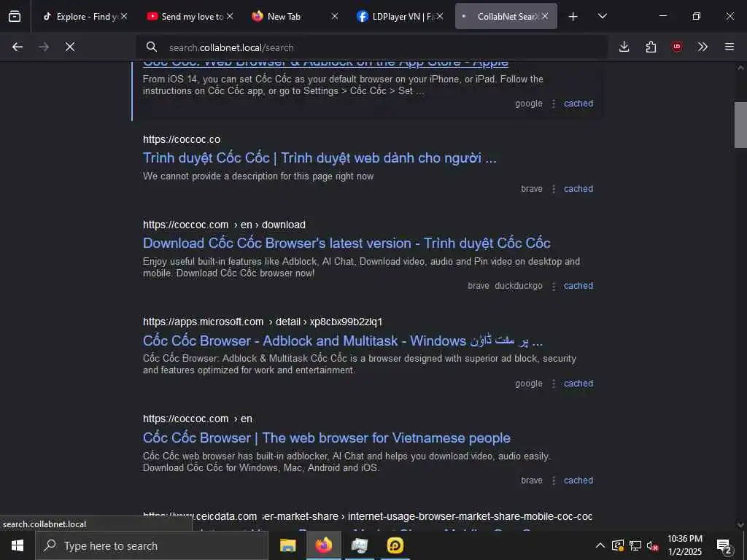Open cached link for Download Cốc Cốc result
Image resolution: width=747 pixels, height=560 pixels.
pyautogui.click(x=578, y=286)
